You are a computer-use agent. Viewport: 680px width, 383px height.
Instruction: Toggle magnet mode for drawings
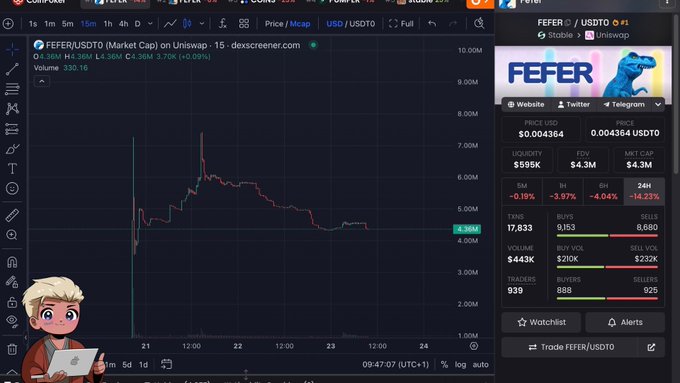[12, 262]
